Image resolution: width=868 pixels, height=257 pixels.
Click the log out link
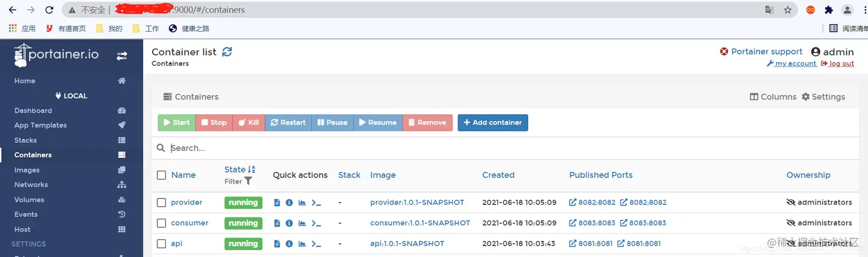[838, 64]
